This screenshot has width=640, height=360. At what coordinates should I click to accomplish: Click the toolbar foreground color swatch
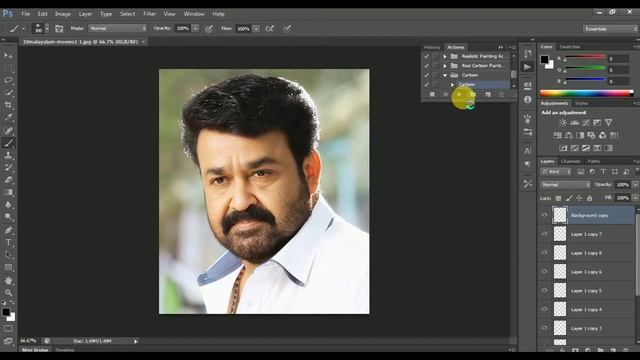tap(6, 312)
